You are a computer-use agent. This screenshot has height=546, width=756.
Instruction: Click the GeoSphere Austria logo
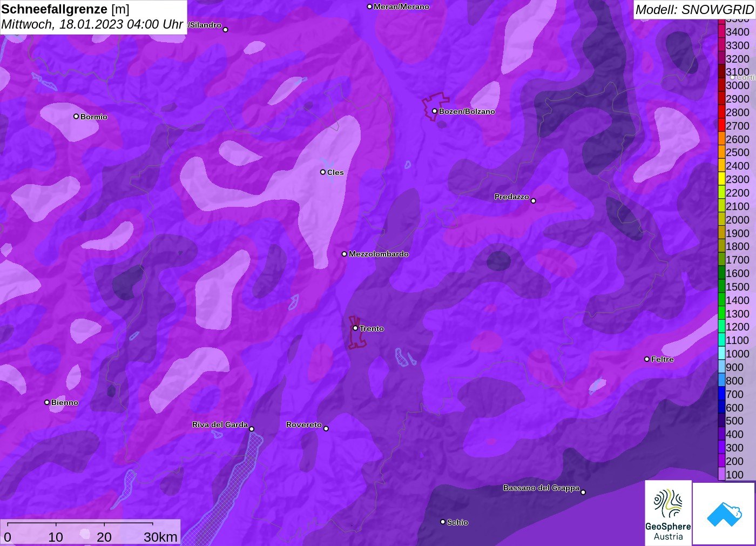(x=668, y=513)
